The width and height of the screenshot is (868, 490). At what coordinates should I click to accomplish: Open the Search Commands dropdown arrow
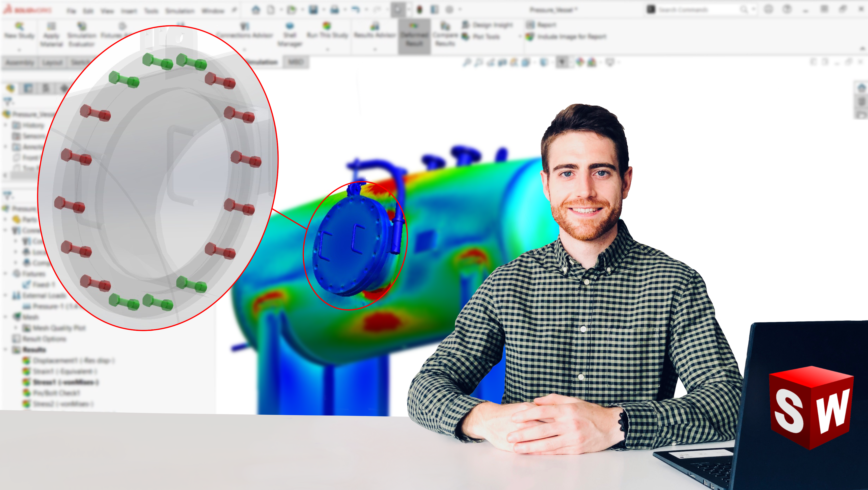coord(753,9)
